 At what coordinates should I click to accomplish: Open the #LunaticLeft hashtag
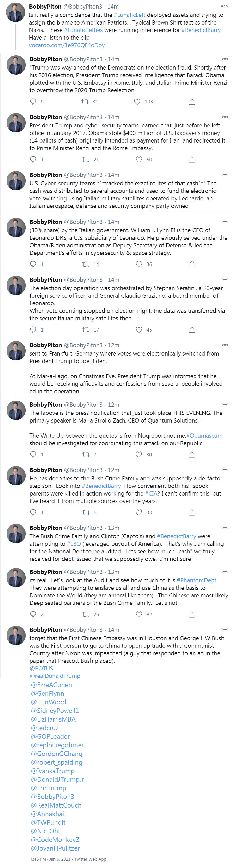coord(129,15)
